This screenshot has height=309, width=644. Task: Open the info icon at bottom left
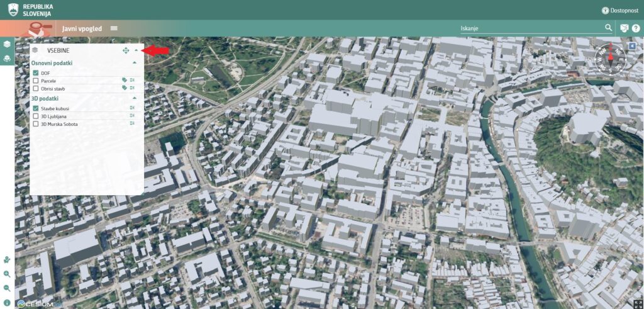pos(7,302)
